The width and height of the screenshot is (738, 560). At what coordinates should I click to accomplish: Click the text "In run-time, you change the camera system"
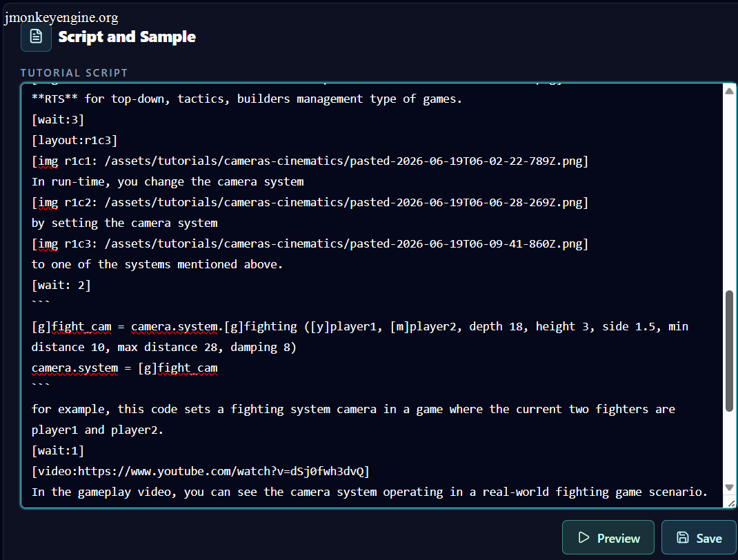click(168, 181)
